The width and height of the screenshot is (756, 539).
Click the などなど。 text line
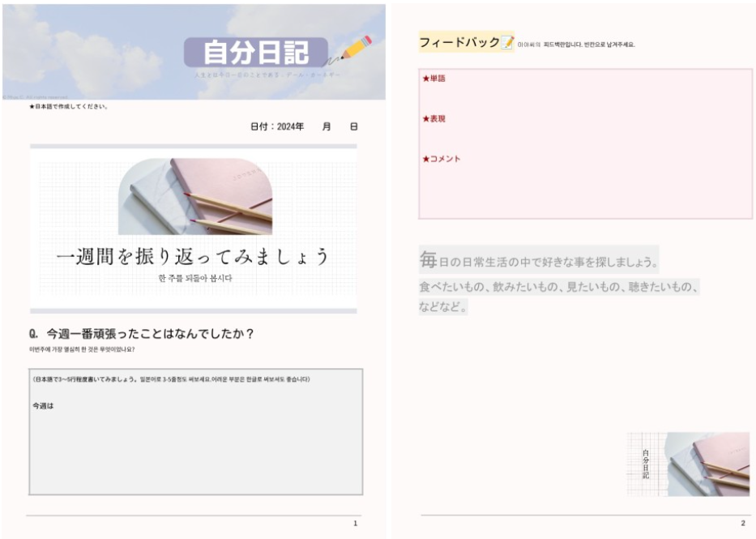(445, 307)
